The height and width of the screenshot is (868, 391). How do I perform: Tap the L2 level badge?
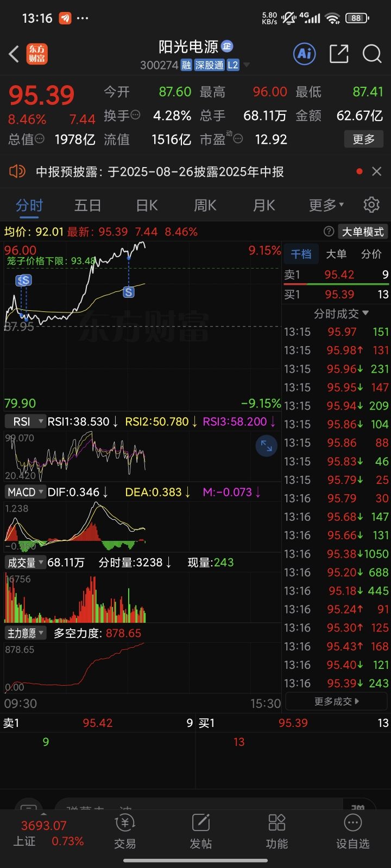(232, 65)
